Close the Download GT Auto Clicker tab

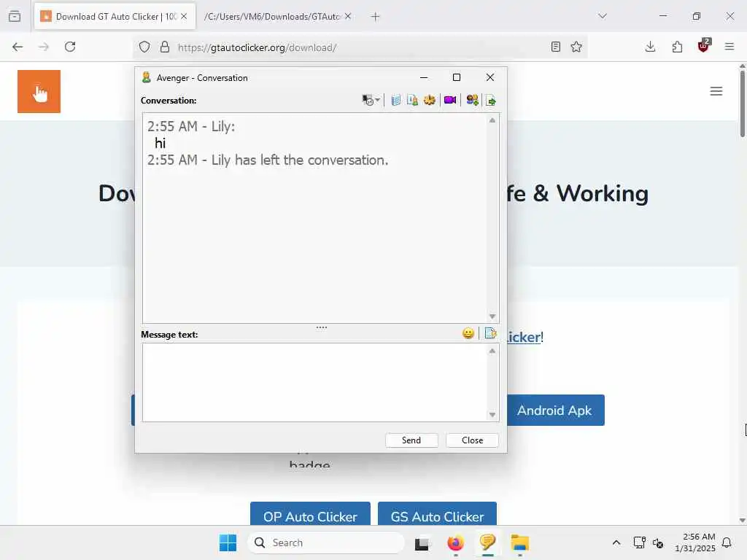pyautogui.click(x=184, y=16)
